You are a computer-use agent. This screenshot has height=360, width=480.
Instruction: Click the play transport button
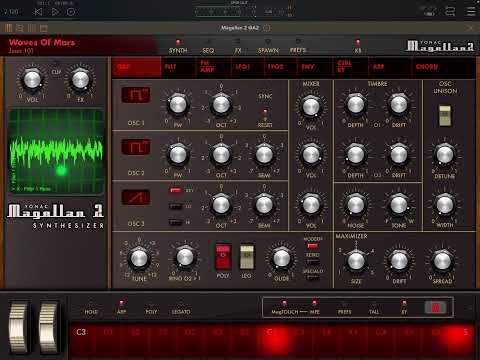point(55,12)
